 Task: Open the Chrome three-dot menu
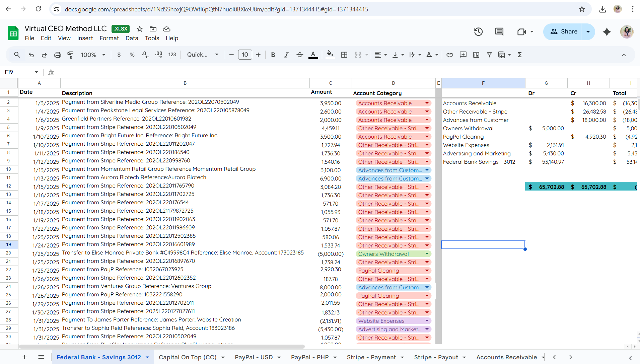coord(633,9)
